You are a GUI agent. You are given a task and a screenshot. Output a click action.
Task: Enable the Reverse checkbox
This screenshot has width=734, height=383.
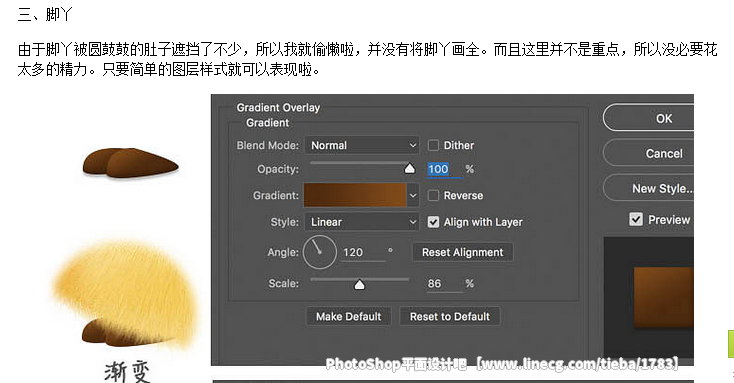click(x=433, y=195)
